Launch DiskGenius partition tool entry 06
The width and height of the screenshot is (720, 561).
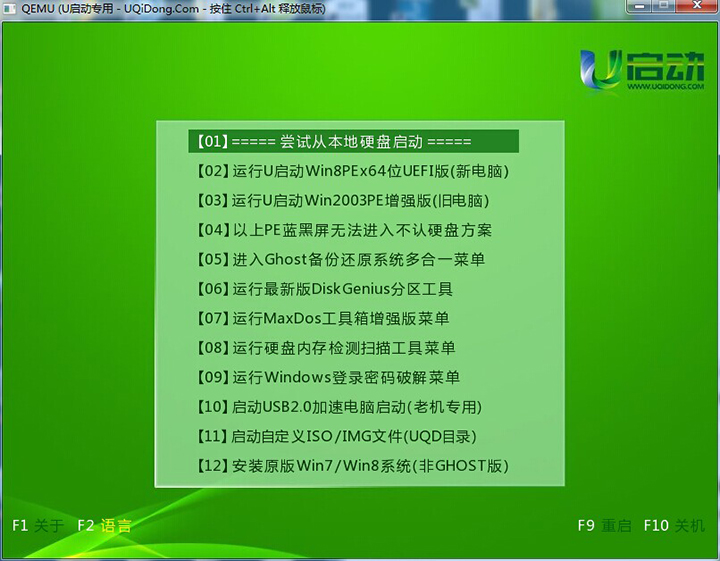tap(325, 289)
